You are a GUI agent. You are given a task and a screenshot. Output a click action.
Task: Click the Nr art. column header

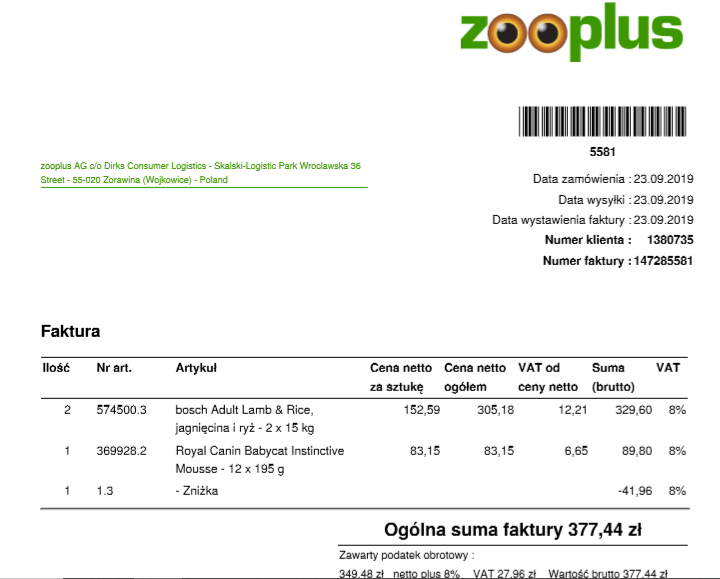coord(114,368)
